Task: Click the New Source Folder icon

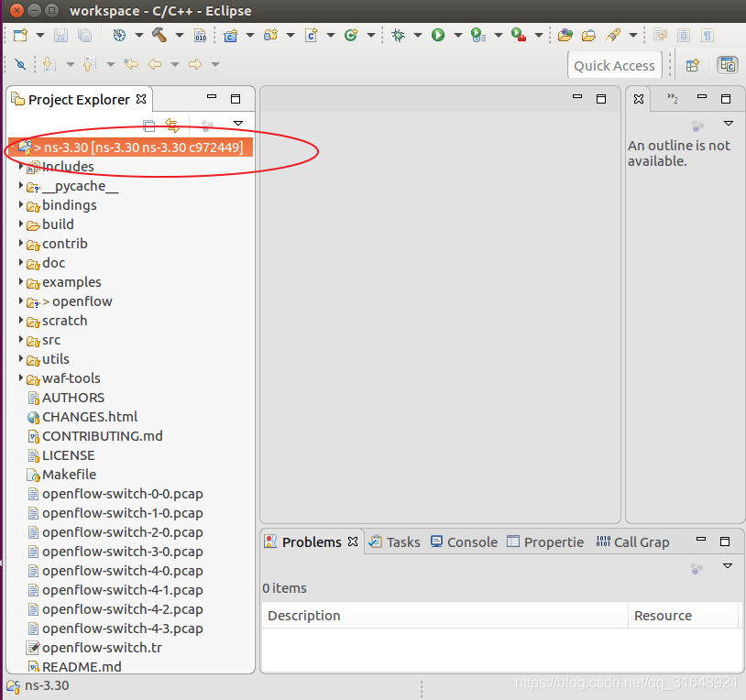Action: click(270, 35)
